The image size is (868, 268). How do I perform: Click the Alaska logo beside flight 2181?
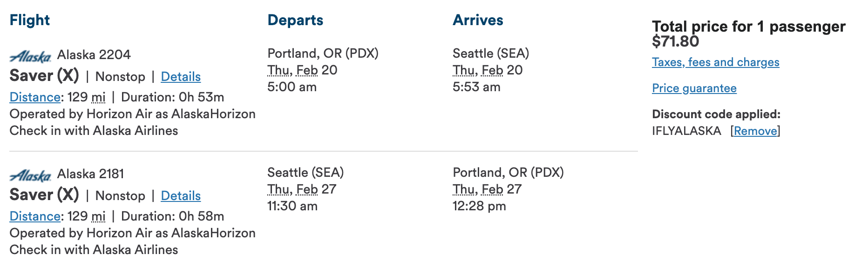pyautogui.click(x=30, y=175)
